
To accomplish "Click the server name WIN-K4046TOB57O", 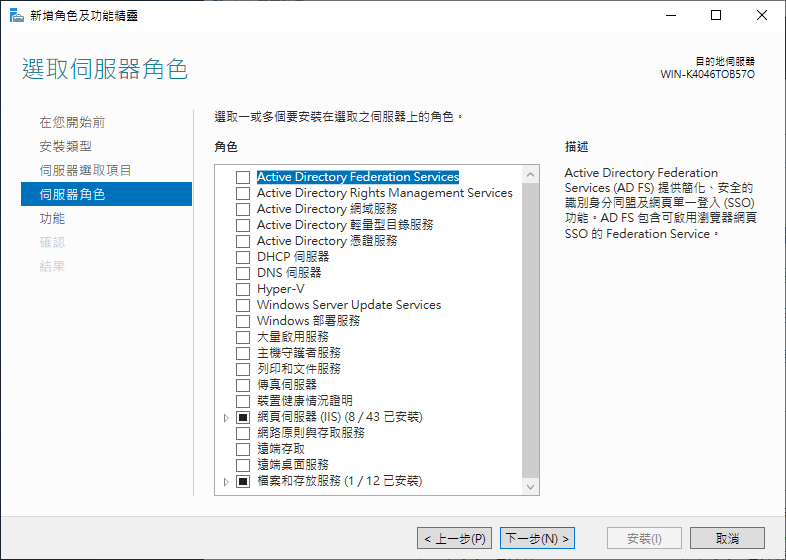I will click(707, 74).
